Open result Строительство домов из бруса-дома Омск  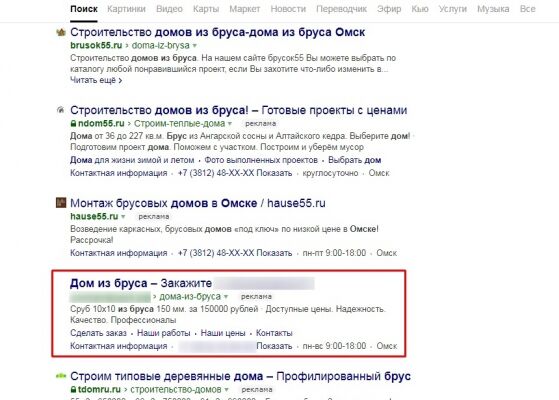pos(217,32)
